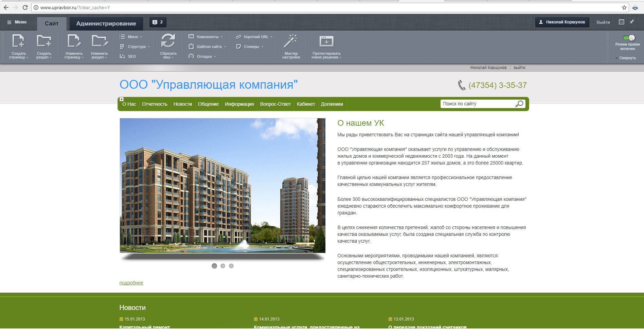Open the Информация menu item
The height and width of the screenshot is (329, 644).
click(x=239, y=104)
